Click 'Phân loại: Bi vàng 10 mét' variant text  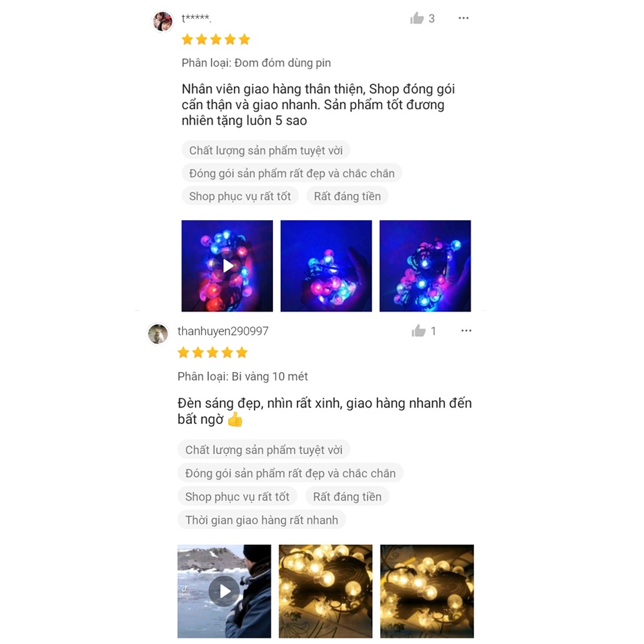tap(243, 376)
